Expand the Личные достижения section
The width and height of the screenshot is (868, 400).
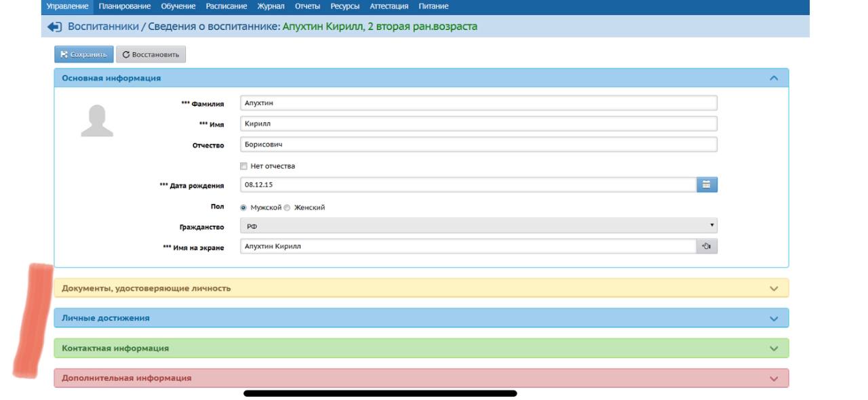[x=421, y=318]
